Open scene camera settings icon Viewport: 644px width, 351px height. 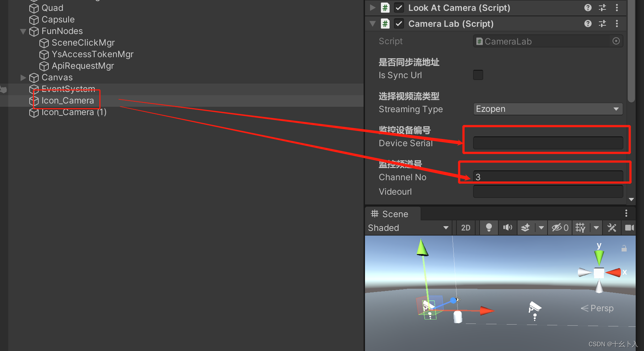click(x=629, y=228)
